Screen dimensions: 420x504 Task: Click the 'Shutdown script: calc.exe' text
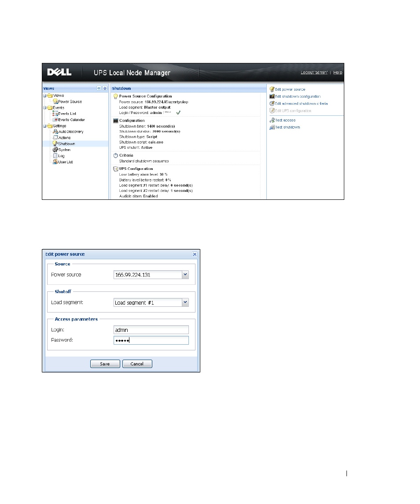tap(141, 142)
